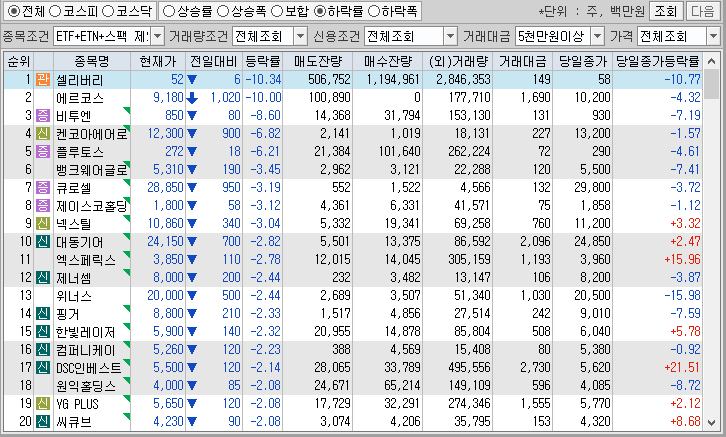Click the 조회 search button

click(666, 11)
